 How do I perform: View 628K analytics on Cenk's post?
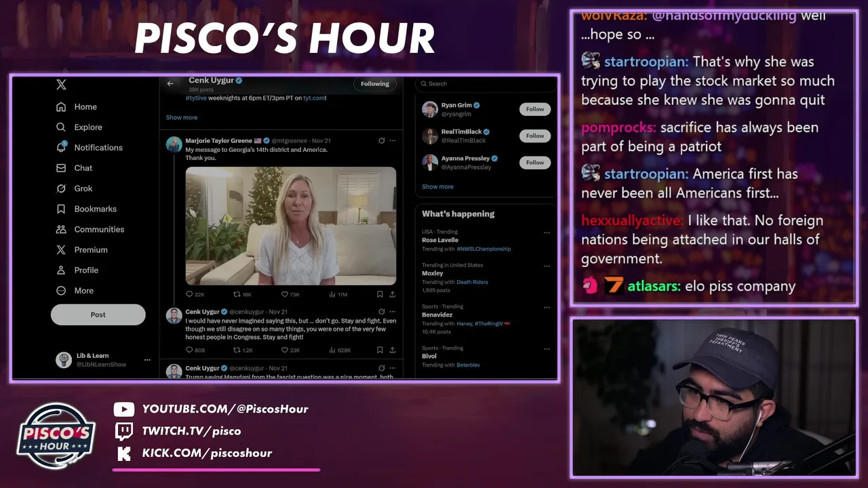[340, 350]
